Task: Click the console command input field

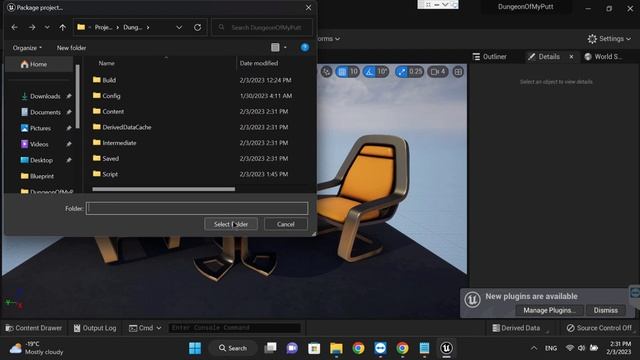Action: (234, 328)
